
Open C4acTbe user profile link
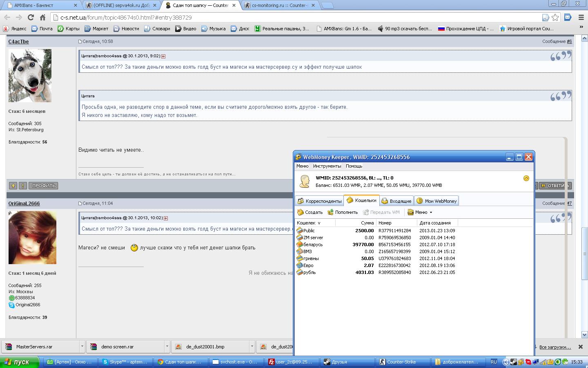click(18, 41)
